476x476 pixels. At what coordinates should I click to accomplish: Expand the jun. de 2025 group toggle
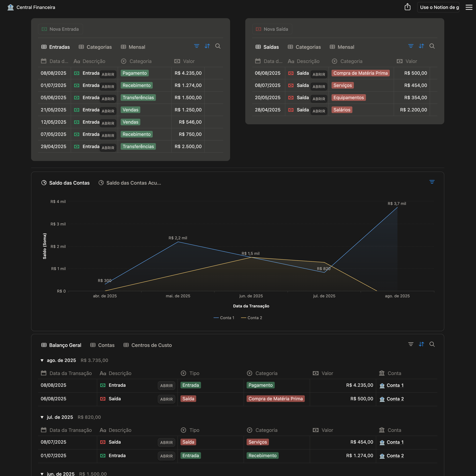[x=42, y=474]
